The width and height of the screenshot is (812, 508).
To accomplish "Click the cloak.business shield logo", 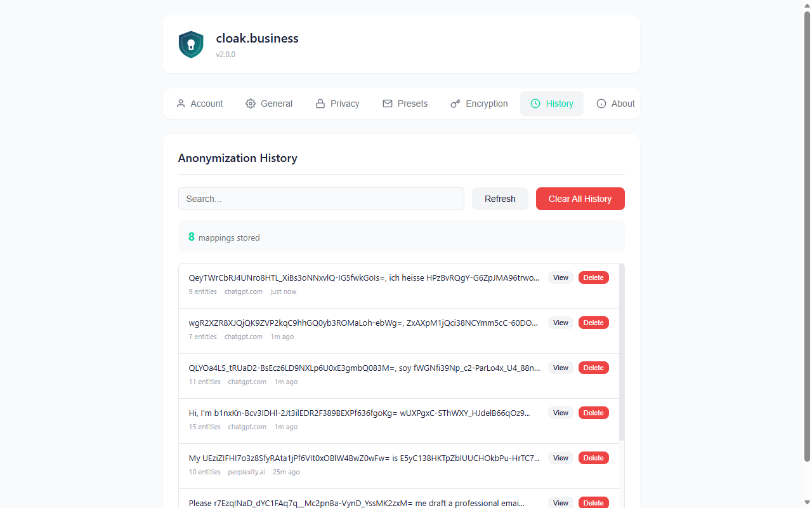I will pos(191,44).
